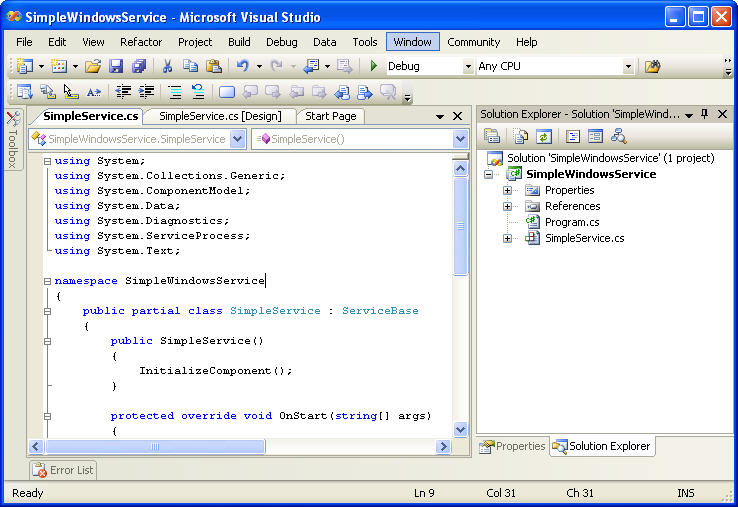The height and width of the screenshot is (507, 738).
Task: Click View Class Diagram icon in Solution Explorer
Action: [618, 137]
